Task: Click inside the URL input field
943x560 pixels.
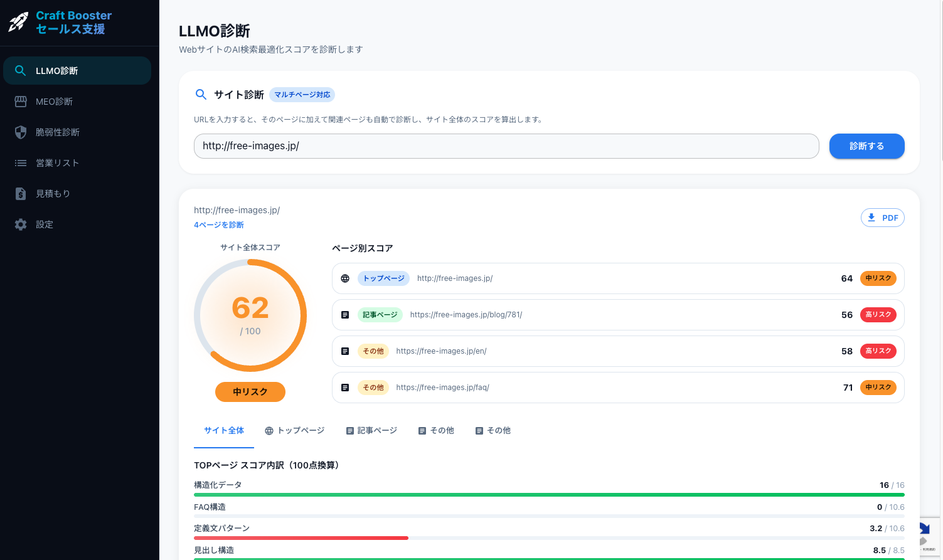Action: [506, 145]
